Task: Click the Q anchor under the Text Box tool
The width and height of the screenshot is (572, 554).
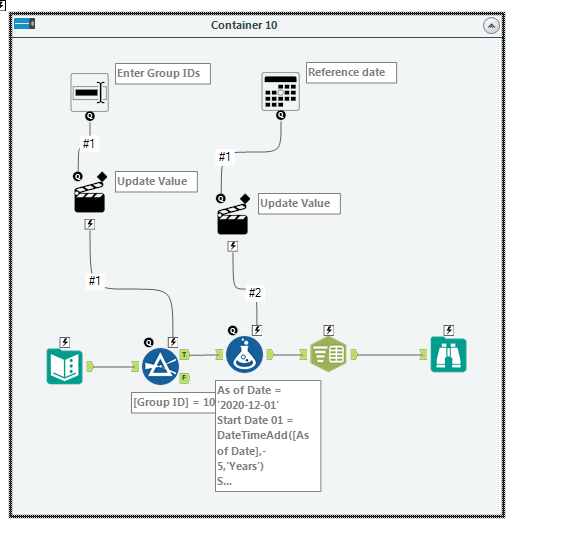Action: pos(90,116)
